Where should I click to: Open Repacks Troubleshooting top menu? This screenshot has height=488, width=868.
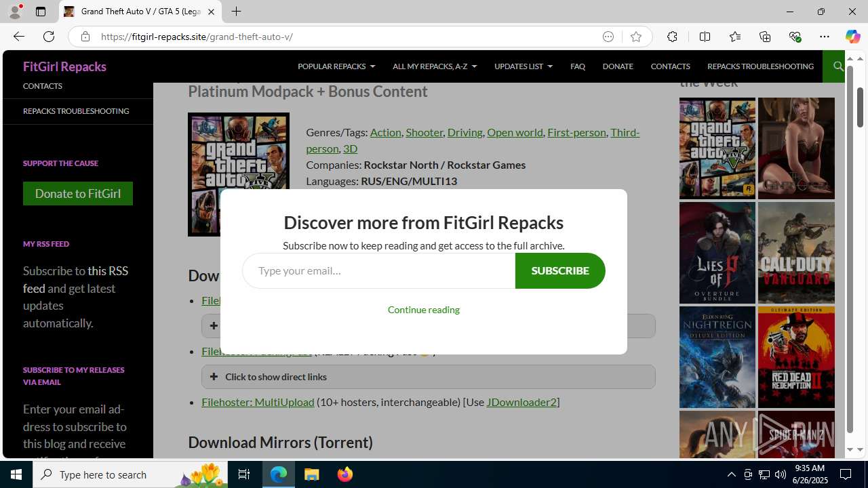[x=760, y=66]
